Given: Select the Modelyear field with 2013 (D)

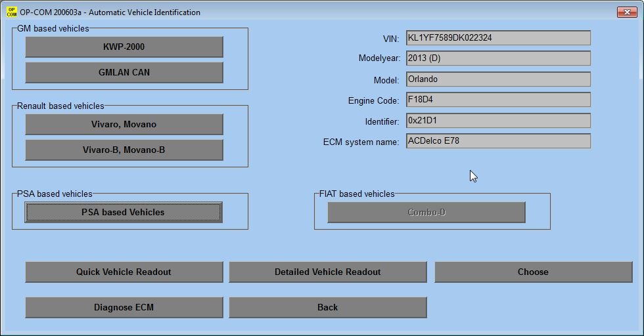Looking at the screenshot, I should pyautogui.click(x=498, y=58).
